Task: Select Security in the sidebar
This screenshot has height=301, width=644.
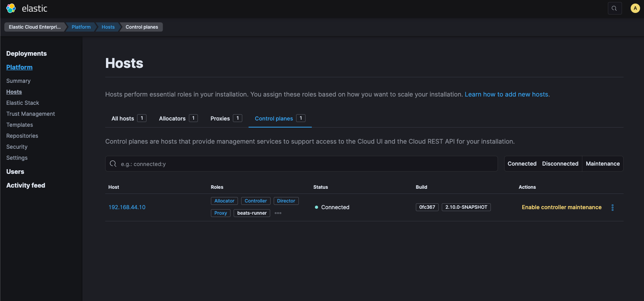Action: [x=17, y=147]
